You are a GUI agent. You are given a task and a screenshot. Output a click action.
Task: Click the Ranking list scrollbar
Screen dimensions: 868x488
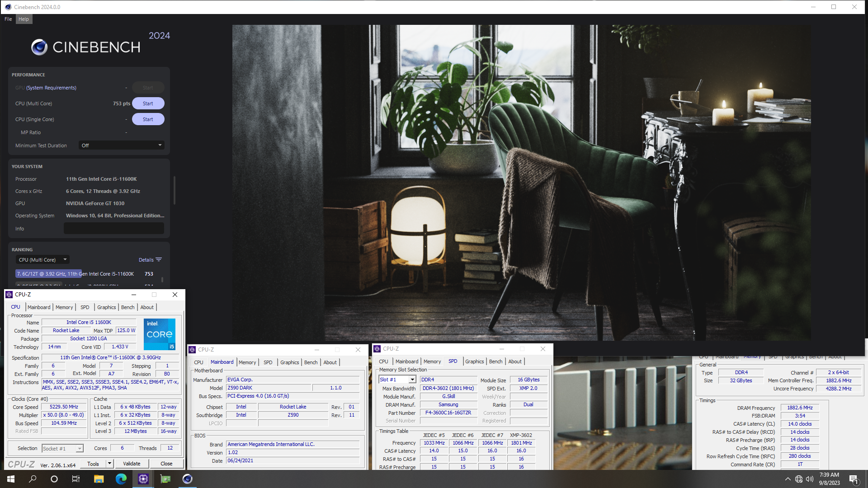tap(162, 279)
